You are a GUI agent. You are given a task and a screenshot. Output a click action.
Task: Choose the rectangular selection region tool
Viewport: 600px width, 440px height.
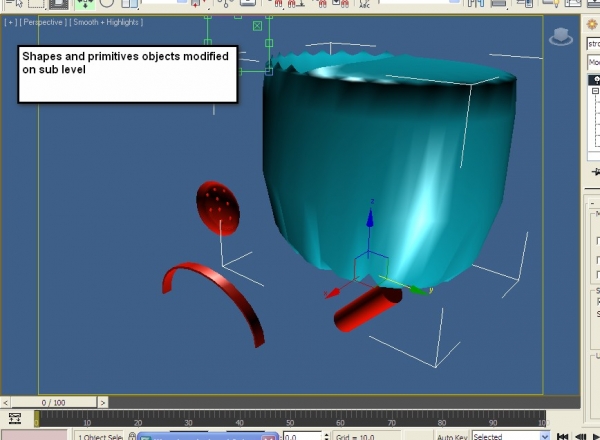tap(35, 3)
